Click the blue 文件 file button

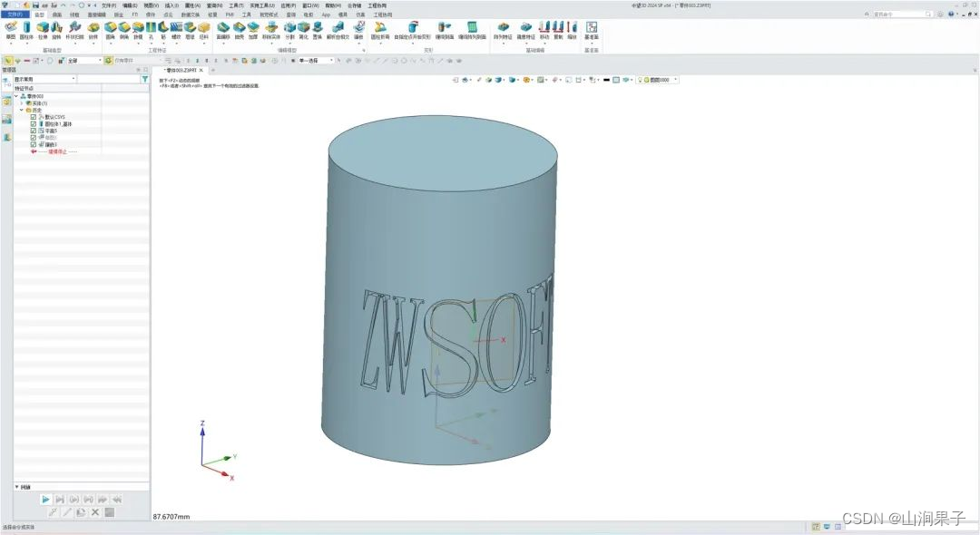(15, 15)
